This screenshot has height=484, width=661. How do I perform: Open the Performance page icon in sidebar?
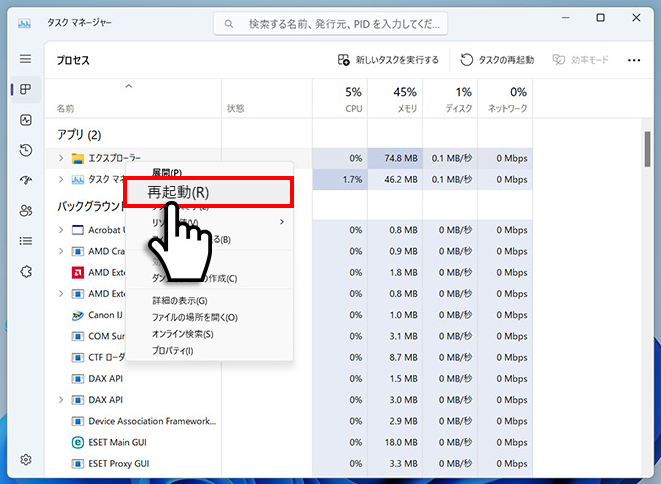coord(26,120)
